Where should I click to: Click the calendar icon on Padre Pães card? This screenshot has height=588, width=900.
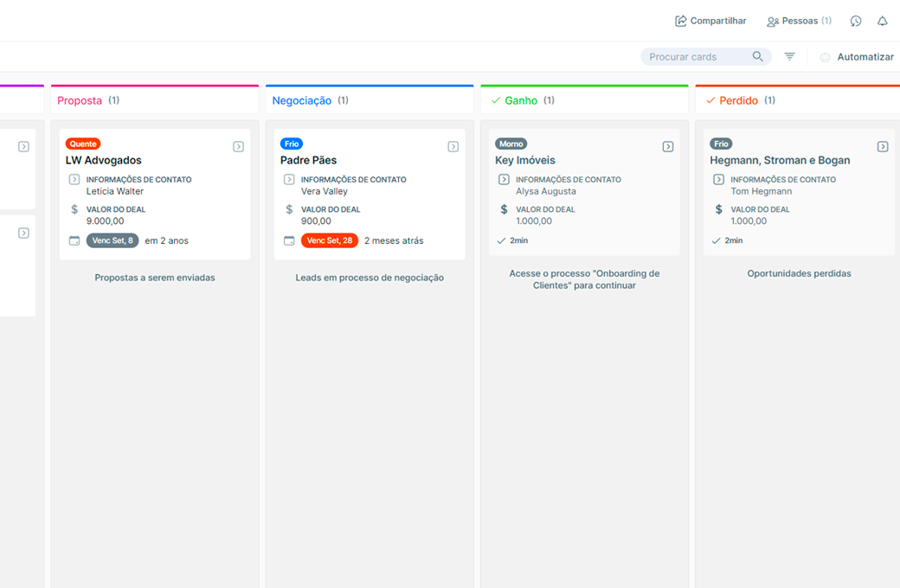(288, 240)
